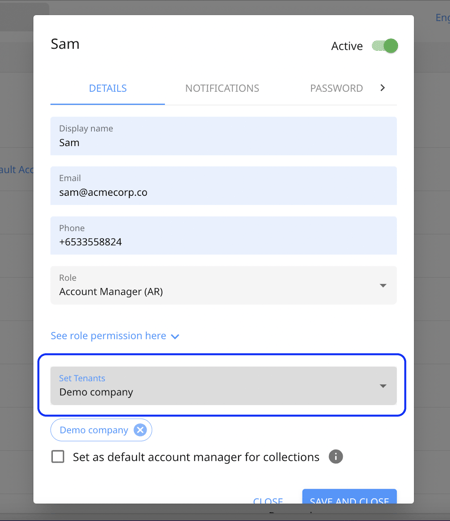Image resolution: width=450 pixels, height=521 pixels.
Task: Remove Demo company chip with x icon
Action: click(140, 430)
